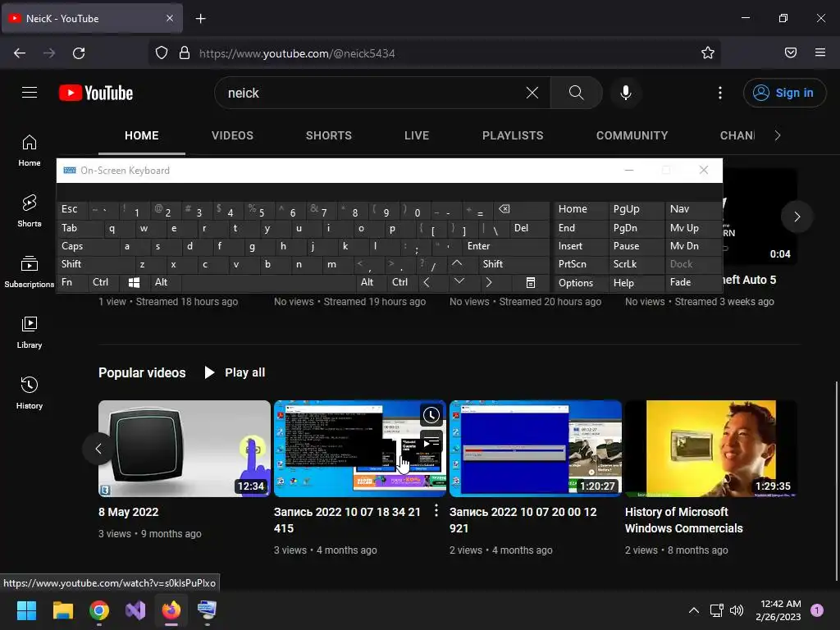Tap the right arrow key on On-Screen Keyboard
Viewport: 840px width, 630px height.
point(489,282)
